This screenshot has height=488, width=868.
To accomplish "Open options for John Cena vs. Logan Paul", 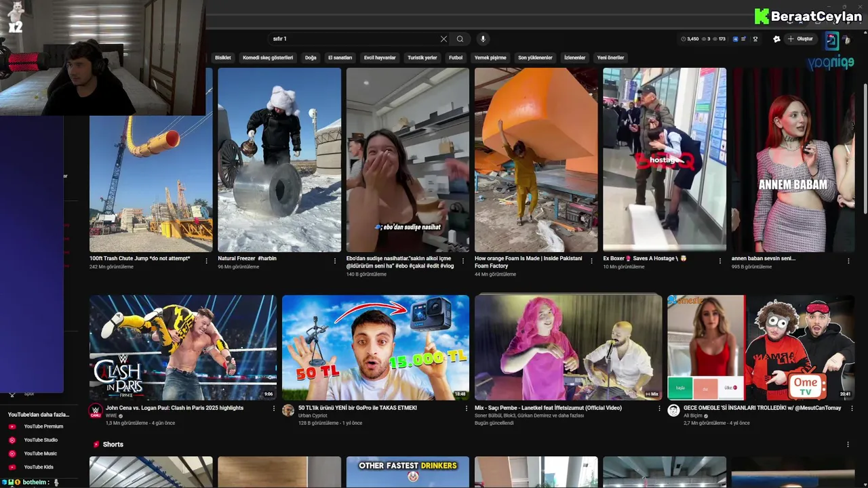I will [x=274, y=409].
